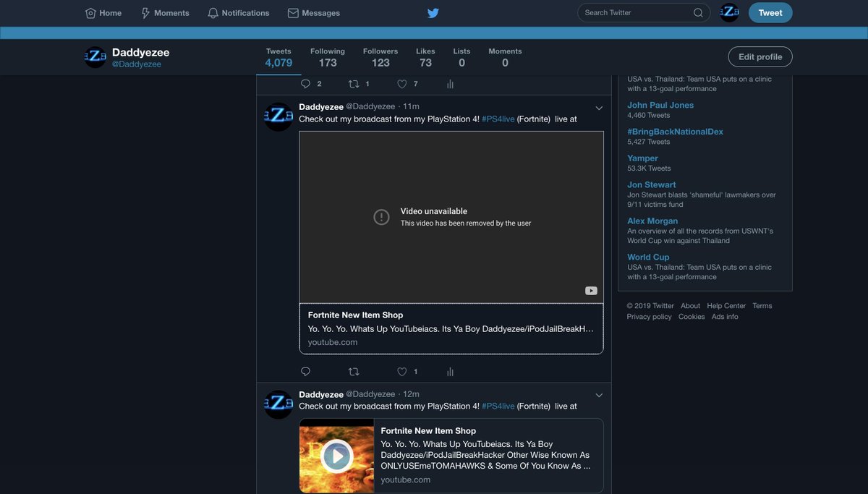This screenshot has width=868, height=494.
Task: Open the Yamper trend
Action: (x=642, y=158)
